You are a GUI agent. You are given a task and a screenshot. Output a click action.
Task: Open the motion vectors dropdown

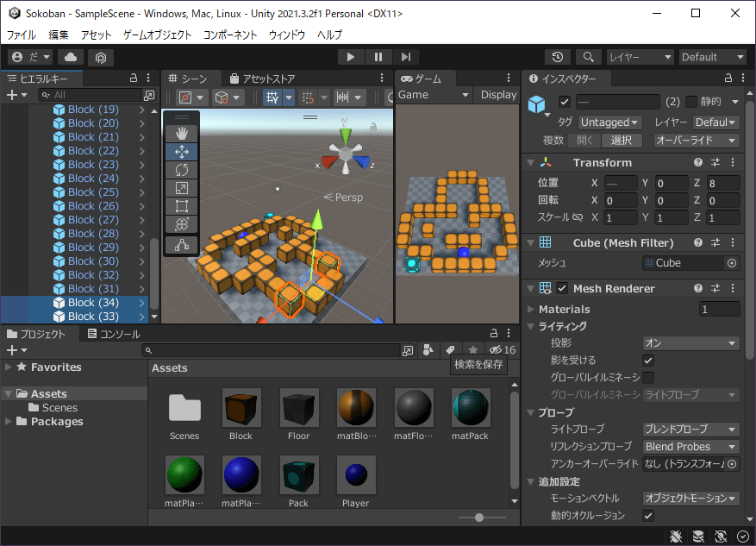[690, 499]
